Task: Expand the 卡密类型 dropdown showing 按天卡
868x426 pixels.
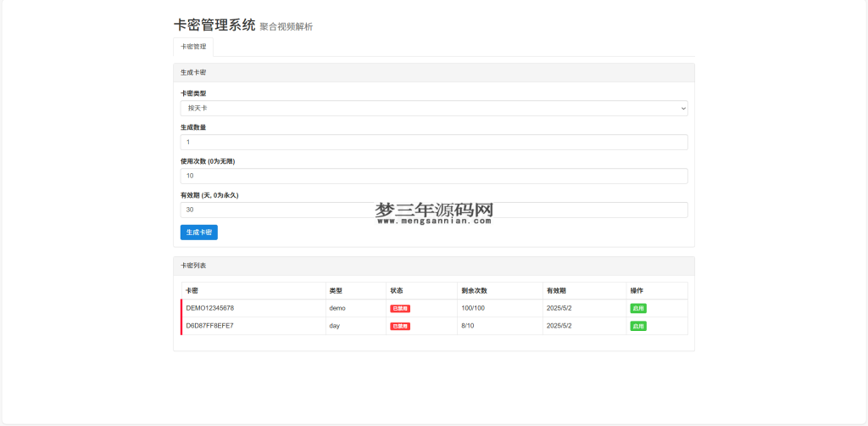Action: [x=434, y=108]
